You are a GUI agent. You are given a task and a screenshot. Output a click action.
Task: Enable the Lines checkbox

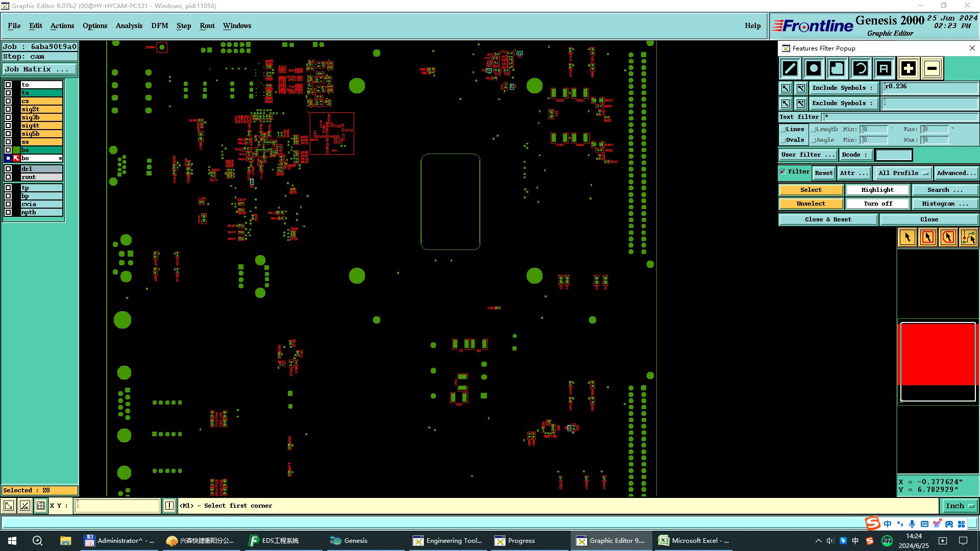click(x=783, y=130)
